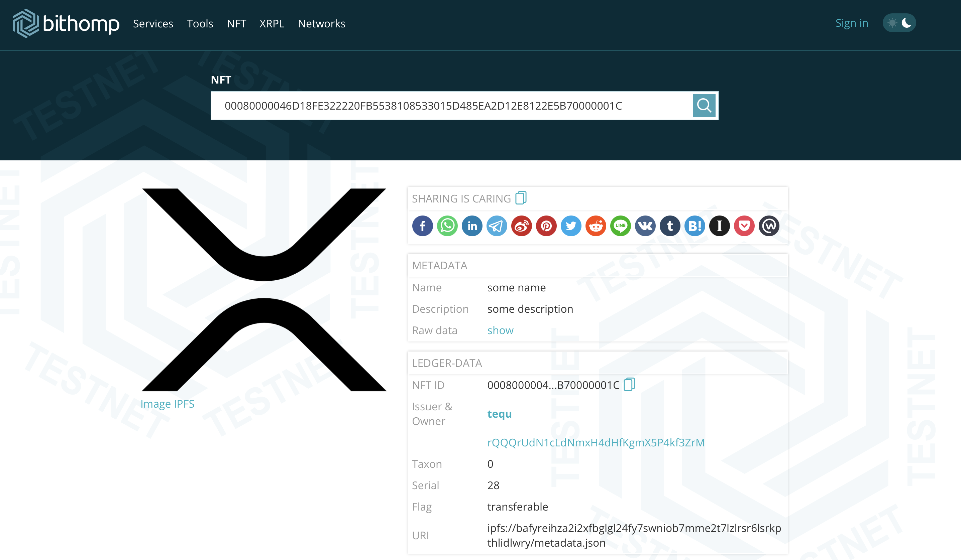Share to Instapaper
The height and width of the screenshot is (560, 961).
720,226
